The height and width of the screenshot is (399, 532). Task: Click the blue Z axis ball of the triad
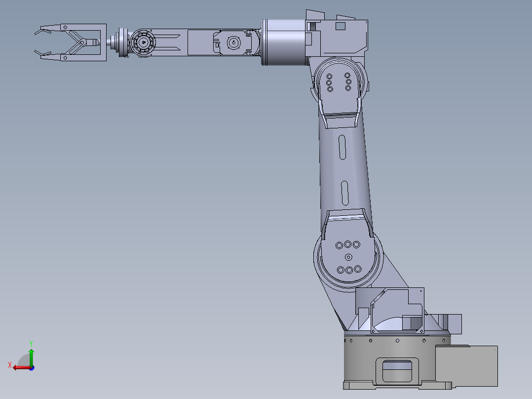32,368
